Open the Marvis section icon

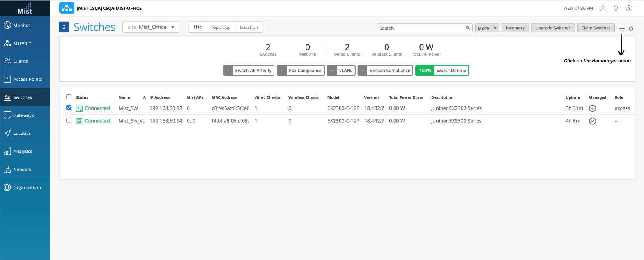[7, 43]
